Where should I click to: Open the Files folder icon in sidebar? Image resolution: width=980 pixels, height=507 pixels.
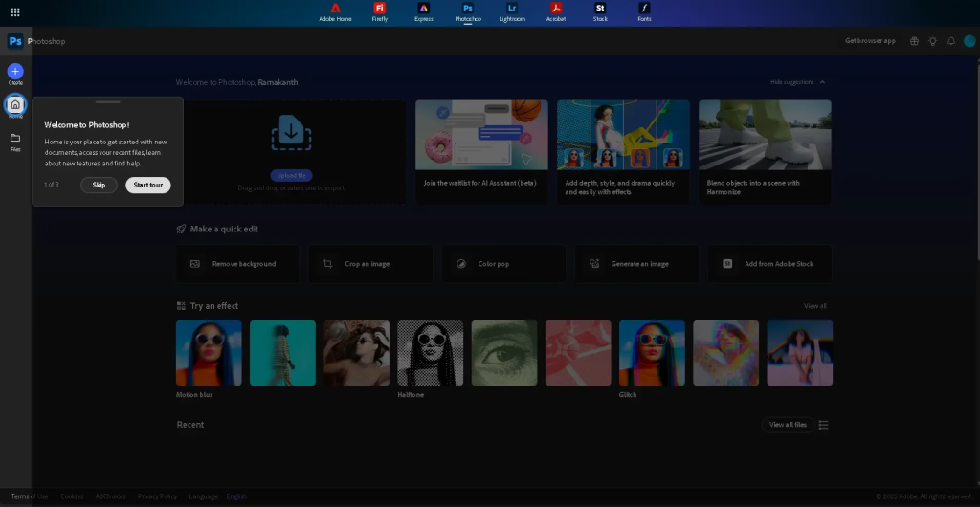click(15, 138)
